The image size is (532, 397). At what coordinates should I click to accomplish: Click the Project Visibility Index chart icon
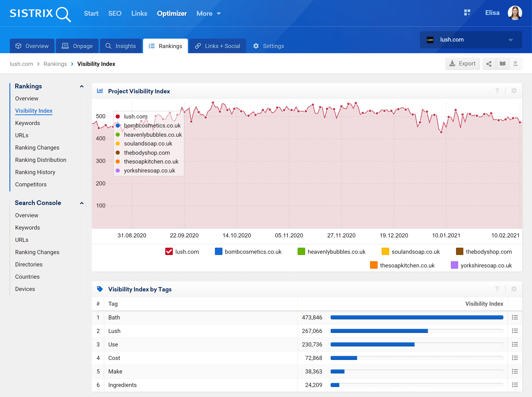[x=100, y=91]
